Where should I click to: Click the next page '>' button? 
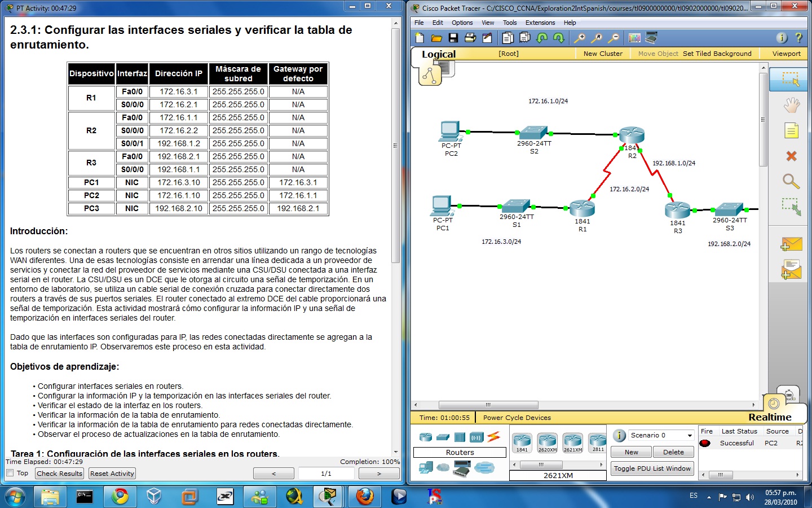coord(379,474)
